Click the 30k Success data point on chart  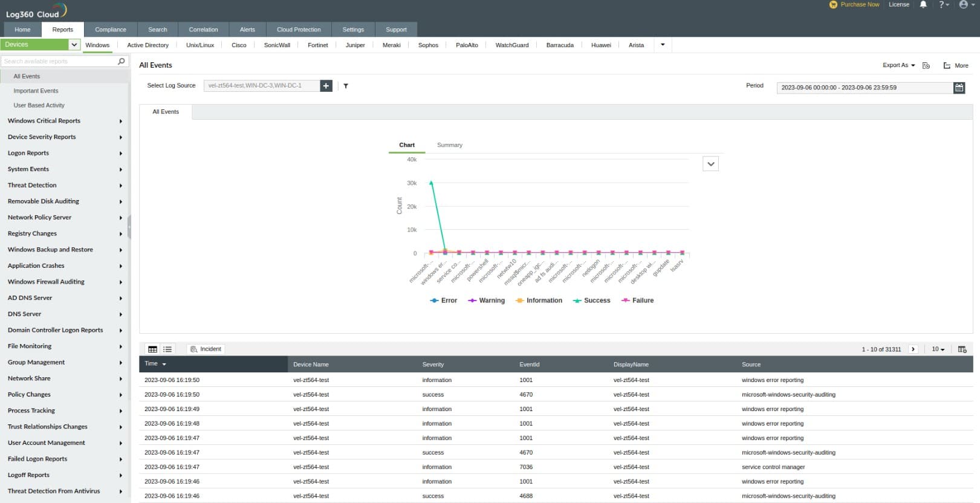click(x=431, y=182)
